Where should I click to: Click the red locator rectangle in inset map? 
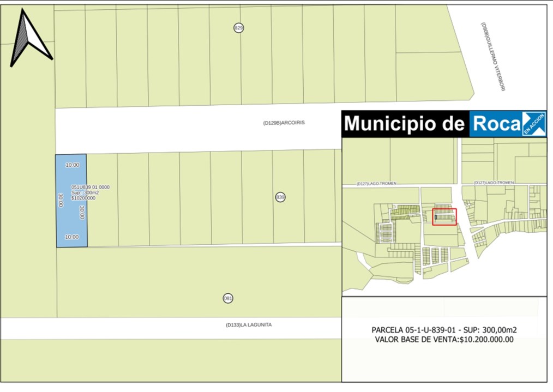tap(444, 217)
